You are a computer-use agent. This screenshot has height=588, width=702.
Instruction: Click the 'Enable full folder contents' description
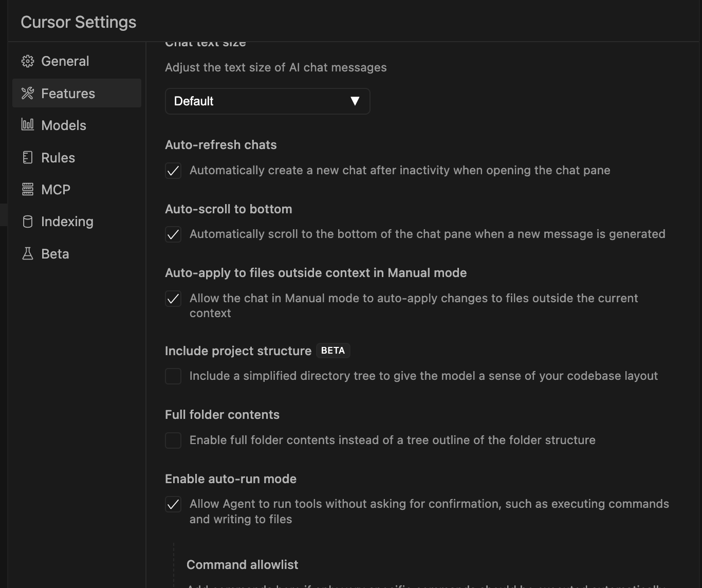[393, 440]
